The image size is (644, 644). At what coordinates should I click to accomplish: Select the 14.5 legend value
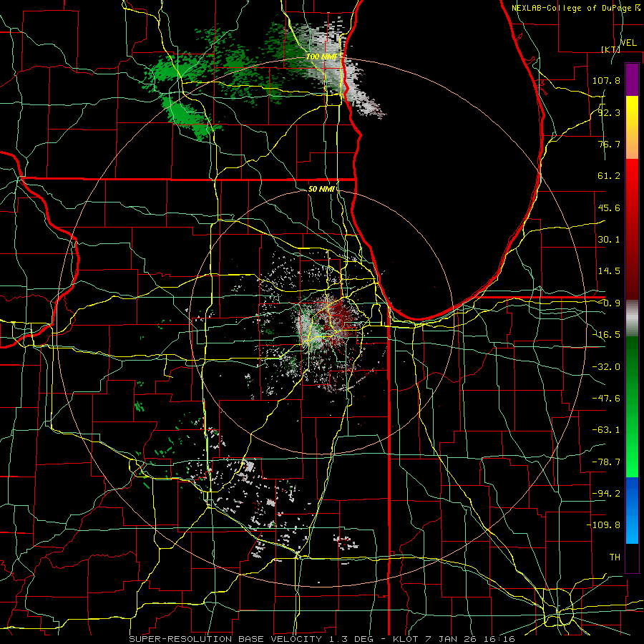pyautogui.click(x=609, y=271)
